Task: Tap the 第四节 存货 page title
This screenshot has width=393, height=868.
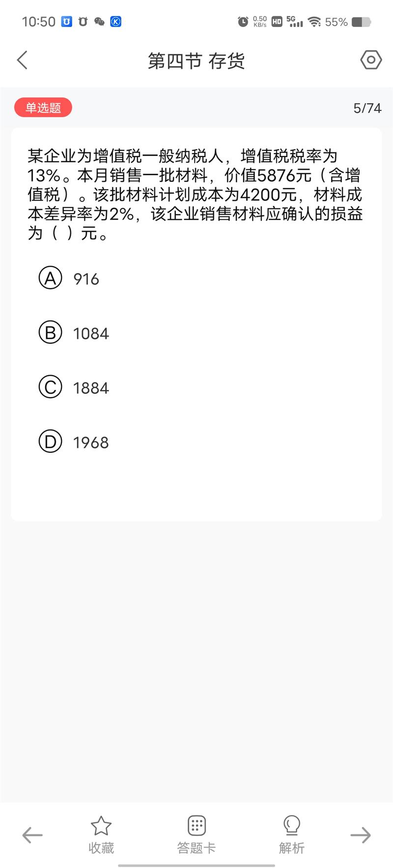Action: tap(196, 61)
